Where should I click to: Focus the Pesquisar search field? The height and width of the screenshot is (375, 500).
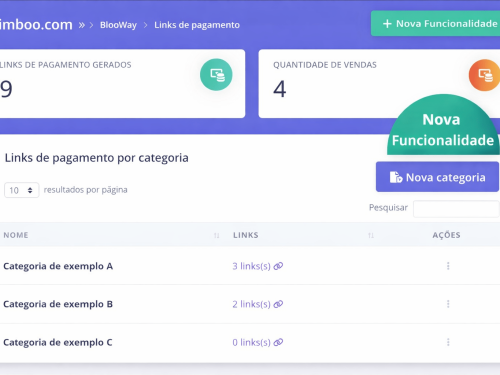tap(456, 209)
